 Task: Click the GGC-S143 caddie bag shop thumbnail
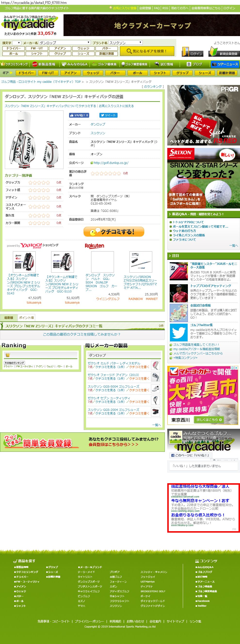click(x=24, y=262)
